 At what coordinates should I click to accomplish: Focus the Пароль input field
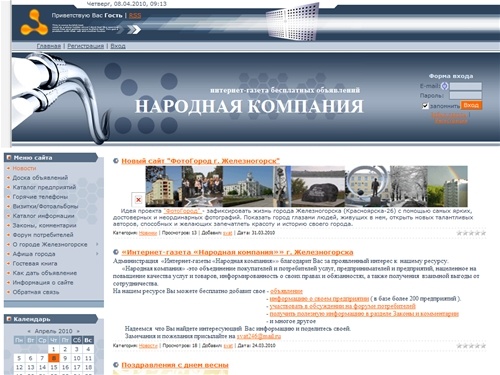pos(465,96)
